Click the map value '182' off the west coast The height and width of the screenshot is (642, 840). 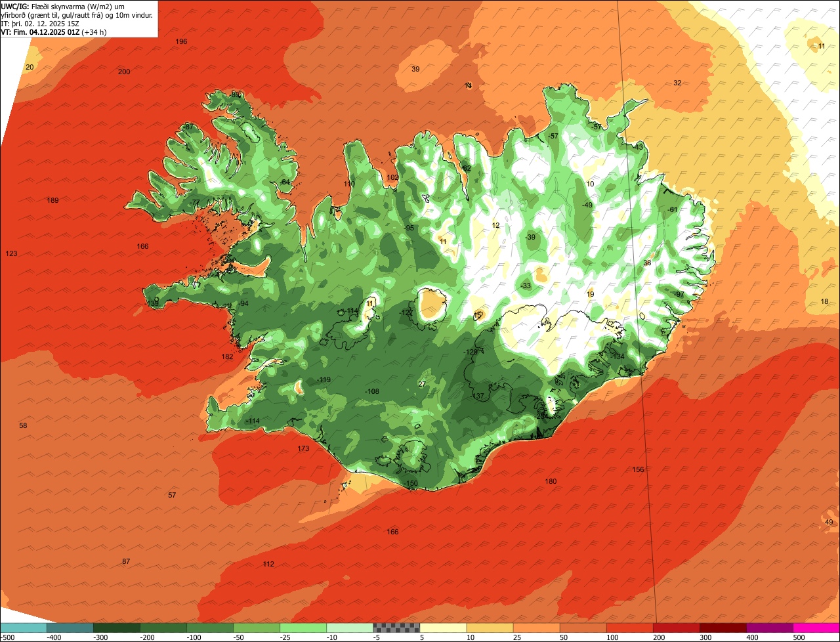(227, 356)
